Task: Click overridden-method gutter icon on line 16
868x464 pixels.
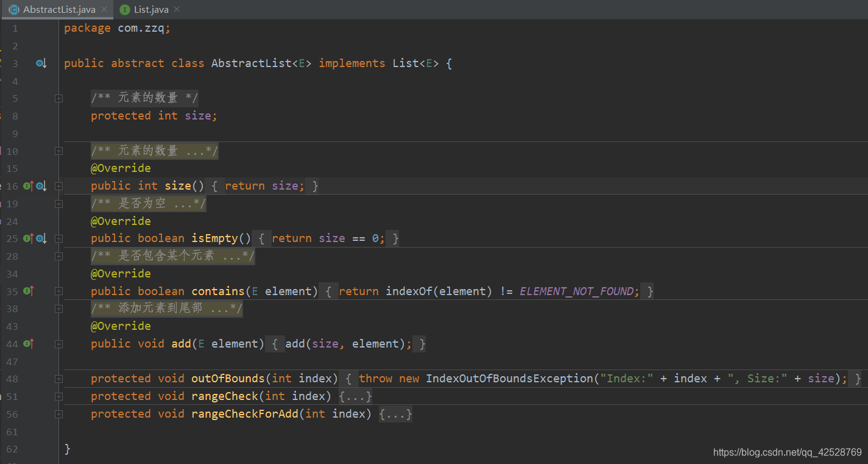Action: click(41, 186)
